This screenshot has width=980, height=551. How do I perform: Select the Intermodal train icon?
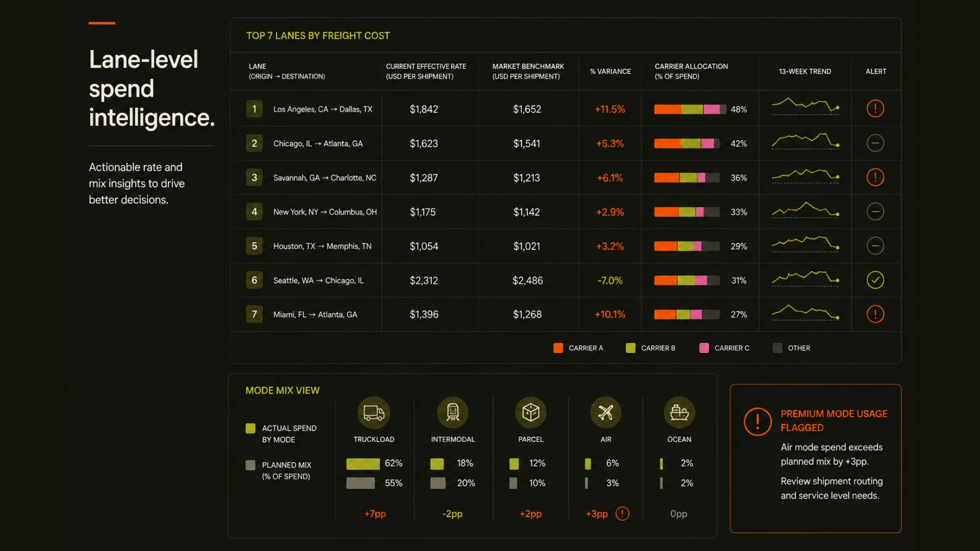(453, 412)
